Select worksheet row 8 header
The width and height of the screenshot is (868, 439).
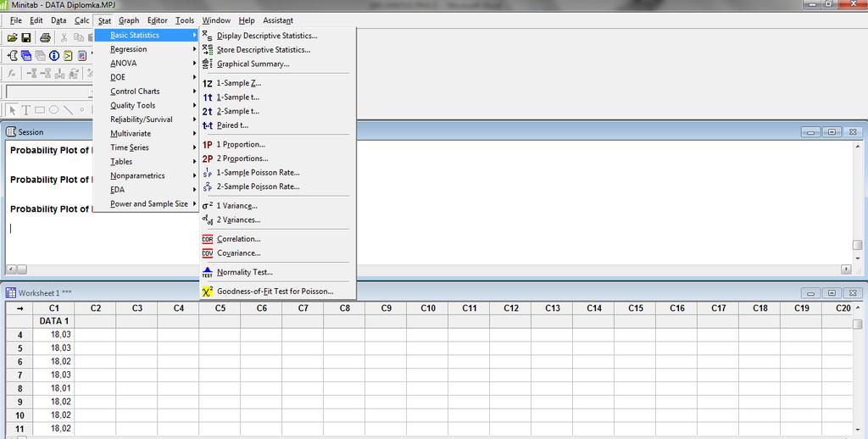20,389
